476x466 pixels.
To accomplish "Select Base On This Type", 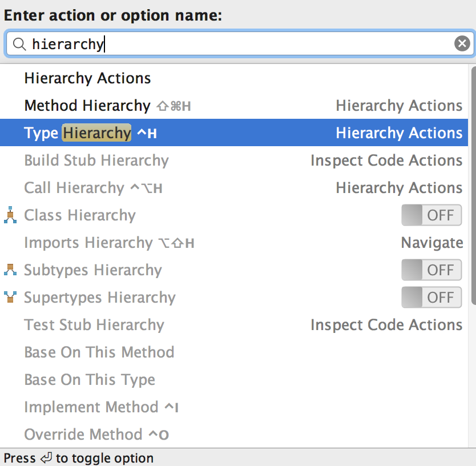I will (90, 380).
